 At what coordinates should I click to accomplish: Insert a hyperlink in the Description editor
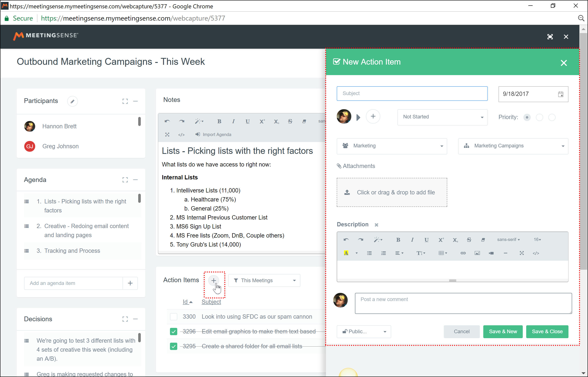[463, 253]
